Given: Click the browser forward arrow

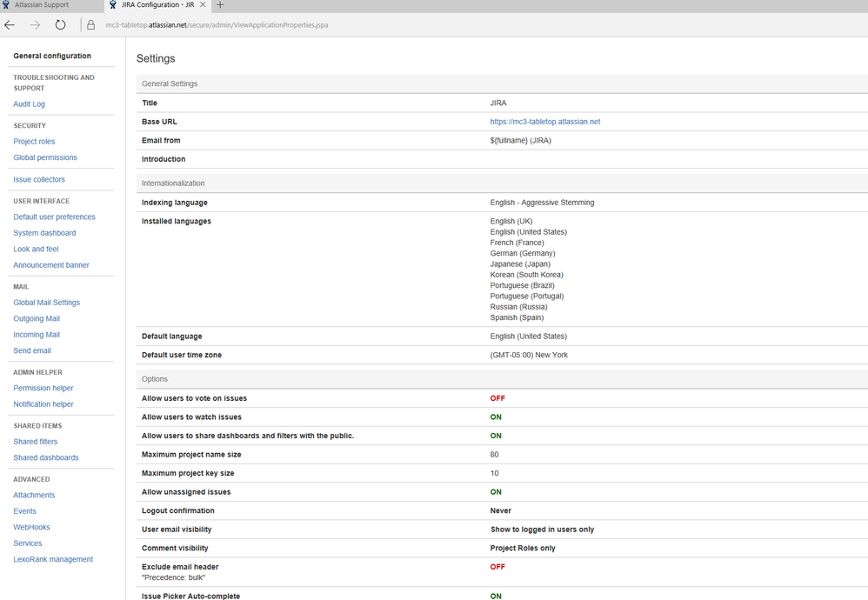Looking at the screenshot, I should 35,25.
